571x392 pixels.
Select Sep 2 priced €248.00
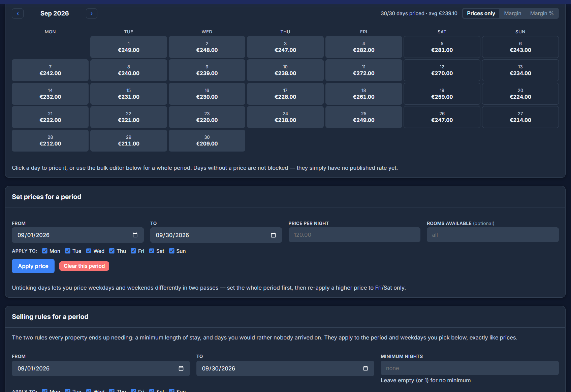pos(207,47)
